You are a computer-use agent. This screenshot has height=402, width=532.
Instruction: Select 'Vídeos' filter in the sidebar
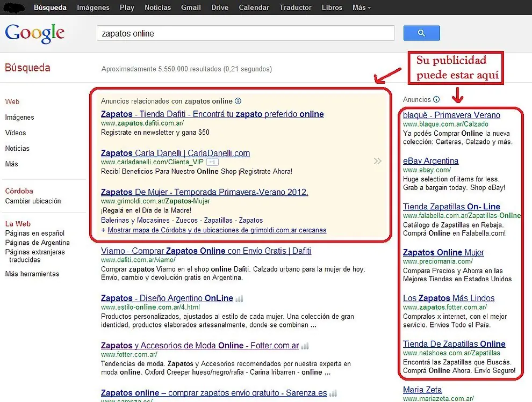16,133
